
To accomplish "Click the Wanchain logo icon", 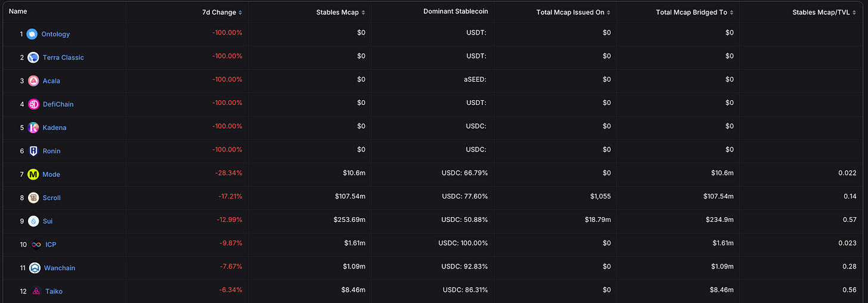I will coord(35,268).
